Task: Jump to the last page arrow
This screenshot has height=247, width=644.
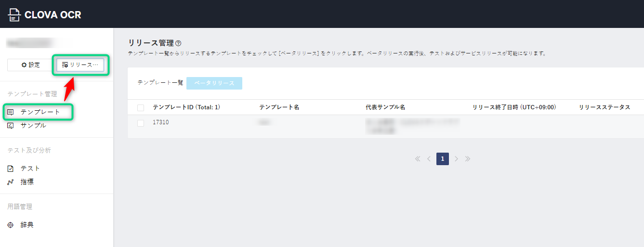Action: (467, 159)
